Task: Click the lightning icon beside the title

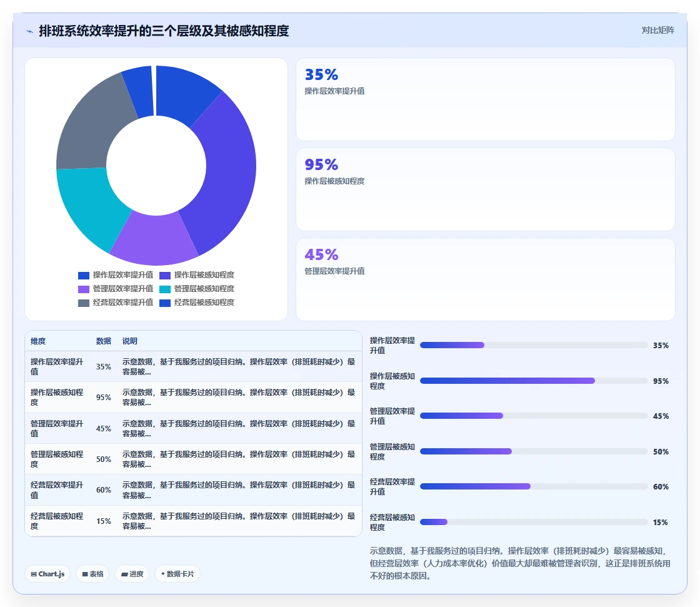Action: coord(29,31)
